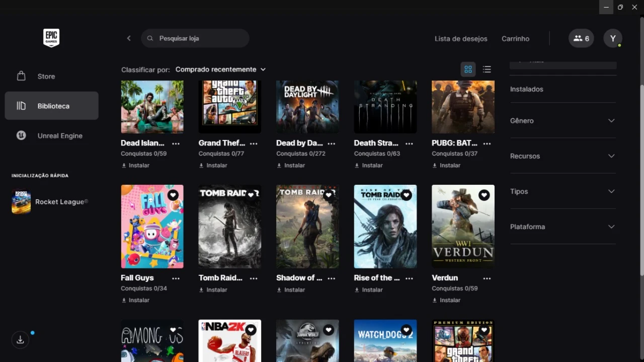
Task: Open the Unreal Engine section
Action: click(51, 135)
